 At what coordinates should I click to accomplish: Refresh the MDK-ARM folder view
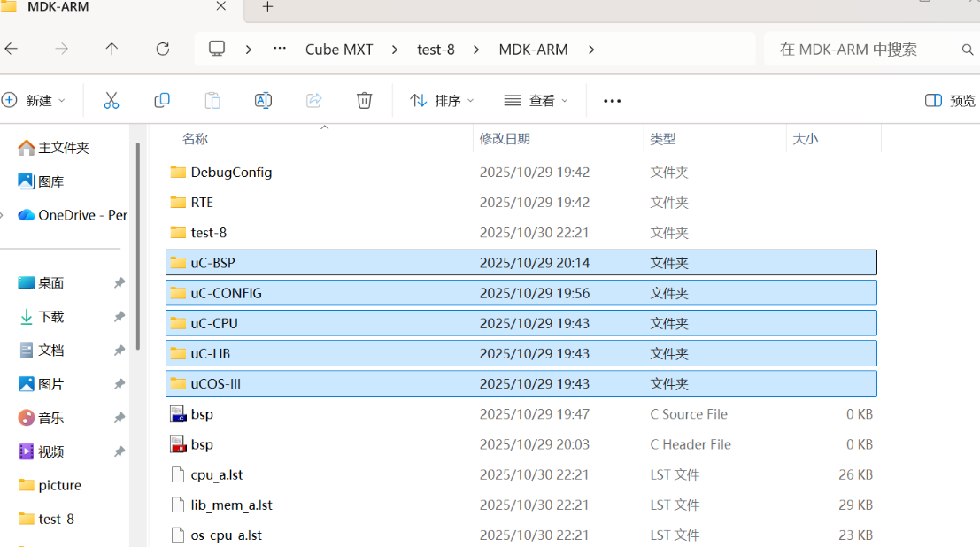[x=163, y=49]
